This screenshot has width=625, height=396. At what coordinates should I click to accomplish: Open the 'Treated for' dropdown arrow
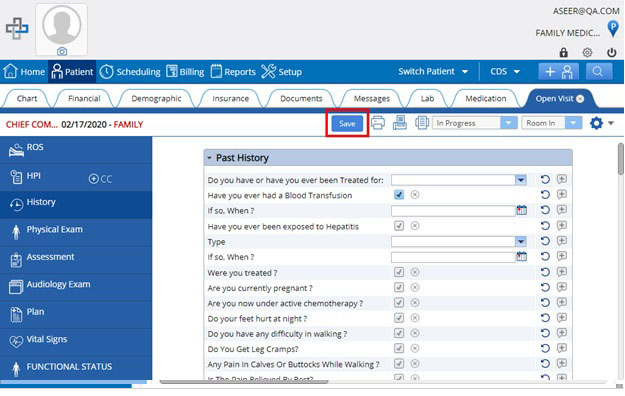click(x=521, y=180)
